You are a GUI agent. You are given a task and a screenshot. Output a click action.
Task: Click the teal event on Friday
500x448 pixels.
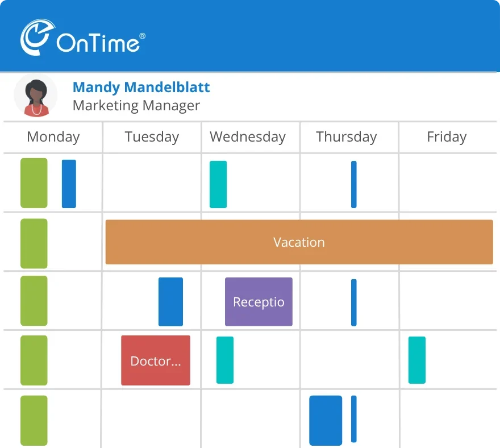point(416,360)
